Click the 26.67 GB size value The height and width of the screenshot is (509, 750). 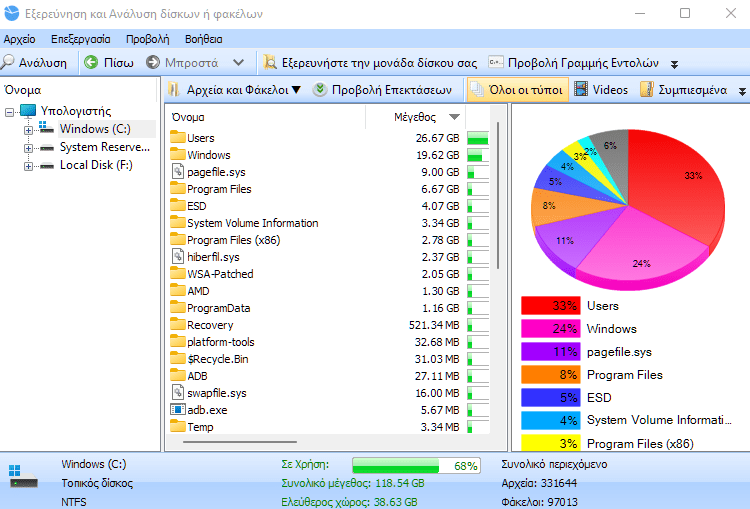coord(437,138)
